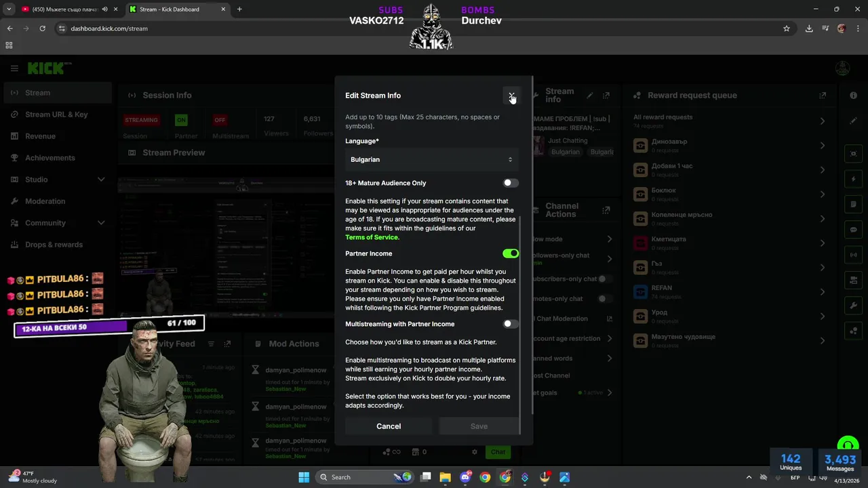This screenshot has height=488, width=868.
Task: Disable the Partner Income switch
Action: click(x=511, y=253)
